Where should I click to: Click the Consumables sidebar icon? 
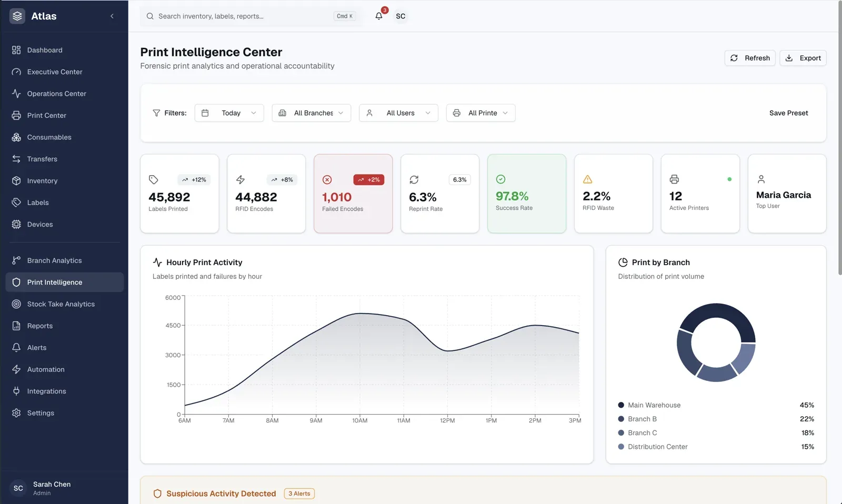[16, 137]
